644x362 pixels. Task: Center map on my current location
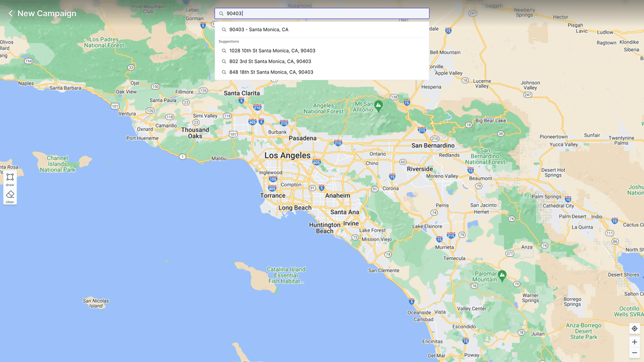click(634, 328)
